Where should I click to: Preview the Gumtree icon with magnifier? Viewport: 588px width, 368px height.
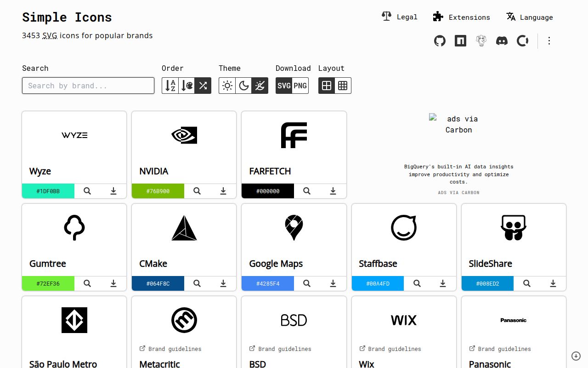tap(87, 283)
